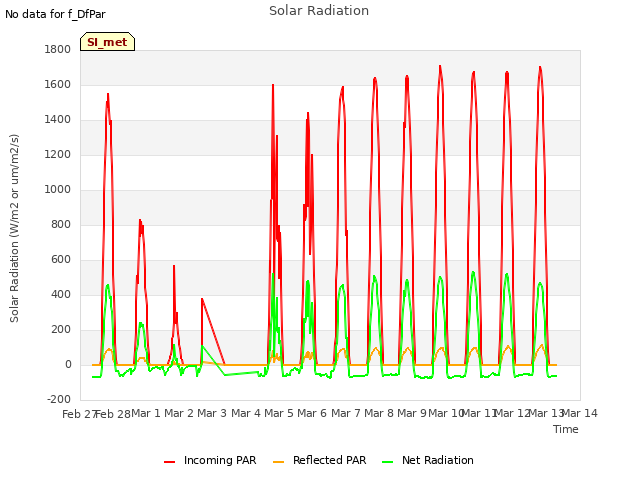This screenshot has width=640, height=480.
Task: Click the Mar 9 x-axis label
Action: (x=412, y=413)
